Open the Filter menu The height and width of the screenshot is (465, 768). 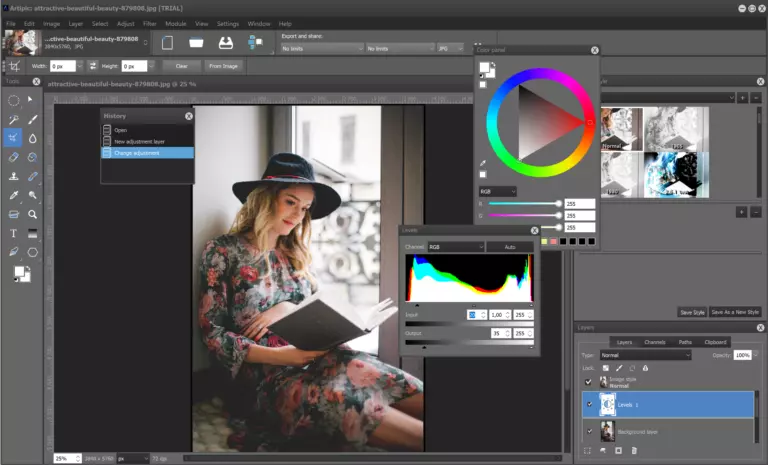(x=149, y=23)
